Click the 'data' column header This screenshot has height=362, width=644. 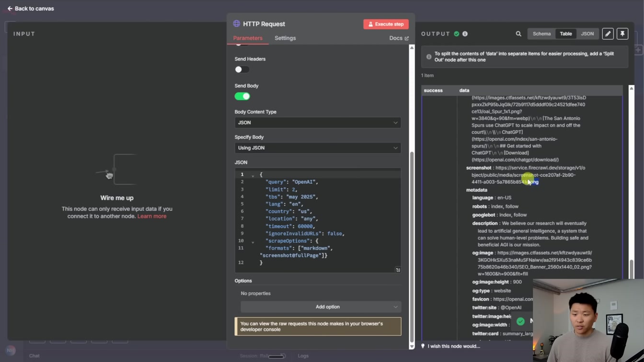coord(464,90)
